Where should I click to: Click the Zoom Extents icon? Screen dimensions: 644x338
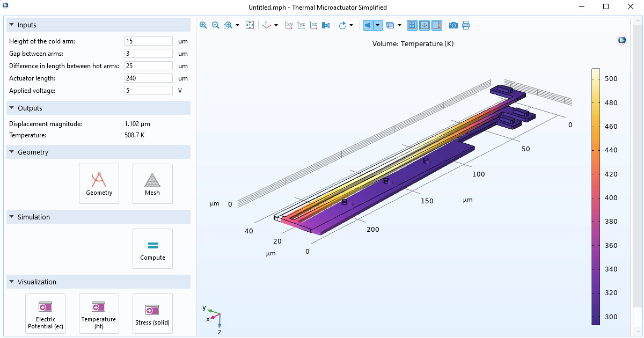point(250,25)
